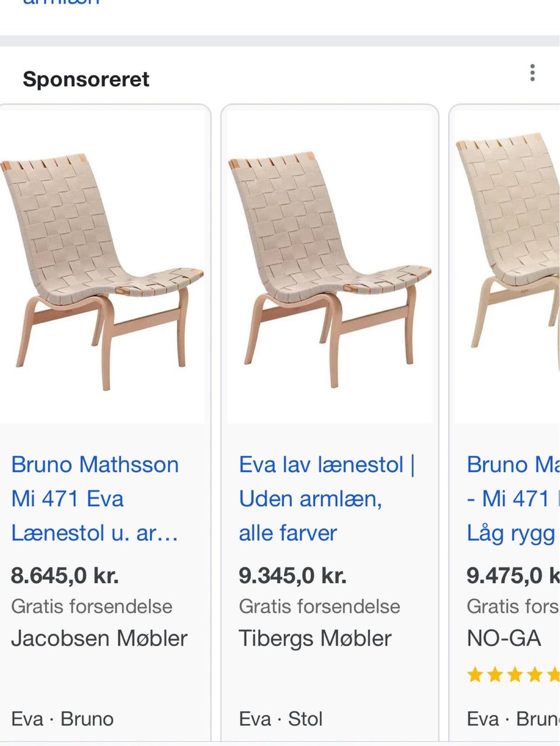
Task: Click the yellow star rating under NO-GA
Action: pos(512,675)
